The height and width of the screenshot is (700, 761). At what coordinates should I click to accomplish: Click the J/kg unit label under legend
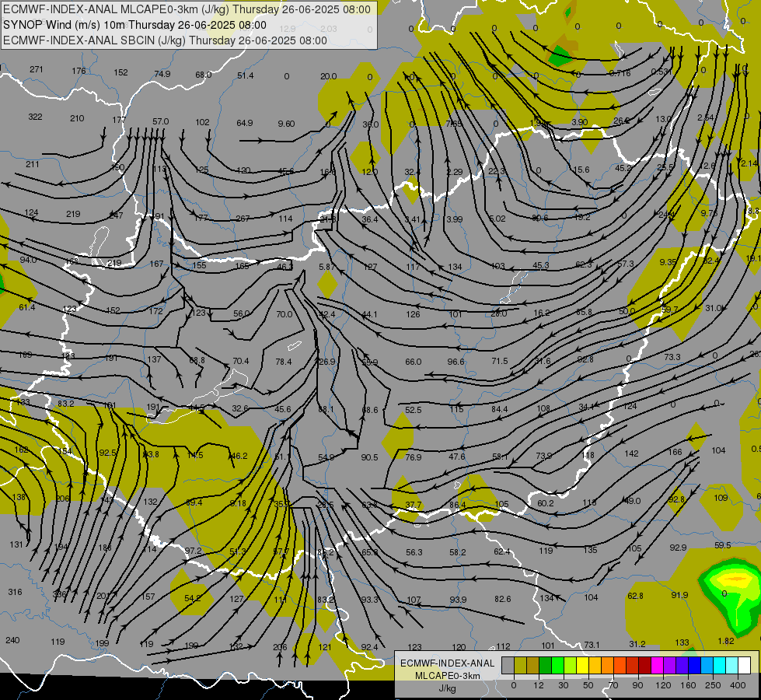(x=447, y=688)
